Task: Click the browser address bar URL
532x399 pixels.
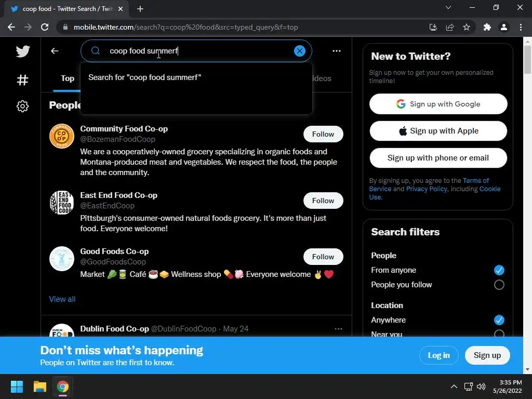Action: [186, 27]
